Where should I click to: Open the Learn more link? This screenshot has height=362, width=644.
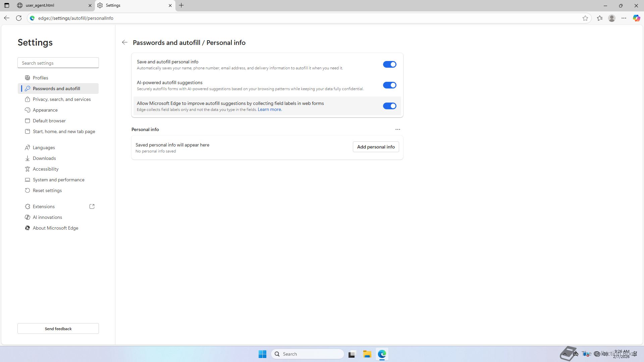pos(270,110)
